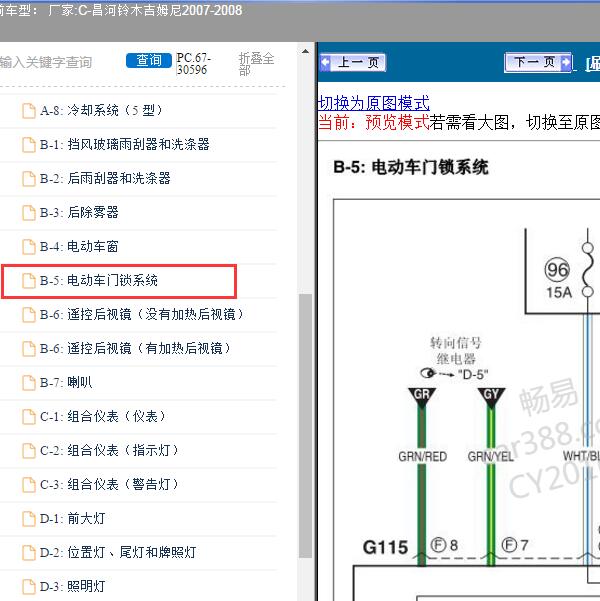Click the B-5 wiring diagram preview image
This screenshot has height=601, width=600.
click(x=467, y=399)
